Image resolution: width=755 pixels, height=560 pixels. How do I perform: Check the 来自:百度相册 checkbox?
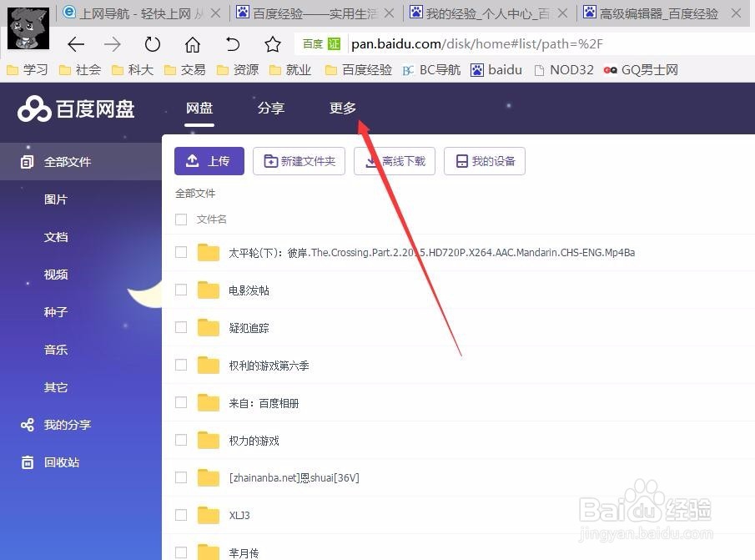[181, 402]
